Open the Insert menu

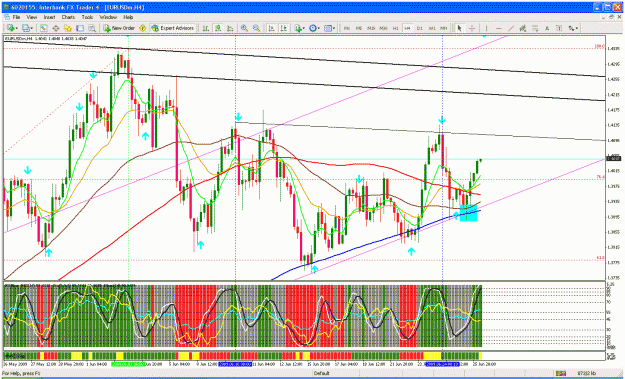point(49,18)
